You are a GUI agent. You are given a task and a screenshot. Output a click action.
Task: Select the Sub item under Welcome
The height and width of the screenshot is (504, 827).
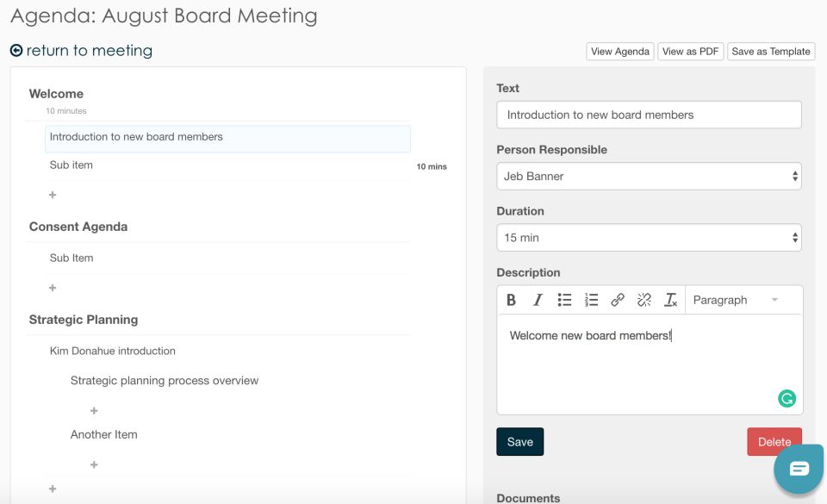coord(69,165)
